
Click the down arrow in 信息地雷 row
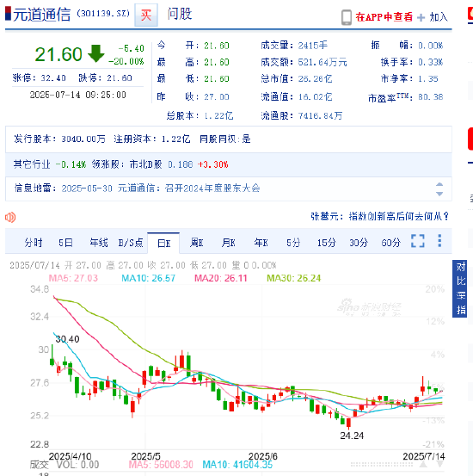[x=439, y=194]
